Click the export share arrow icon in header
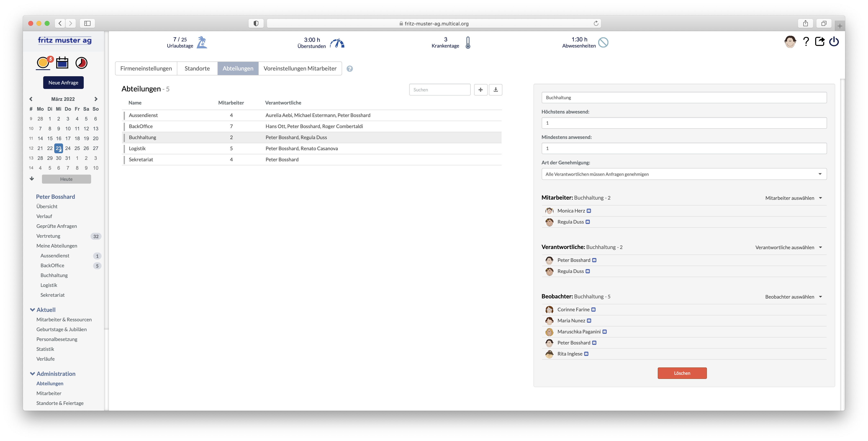Screen dimensions: 868x441 [x=819, y=42]
